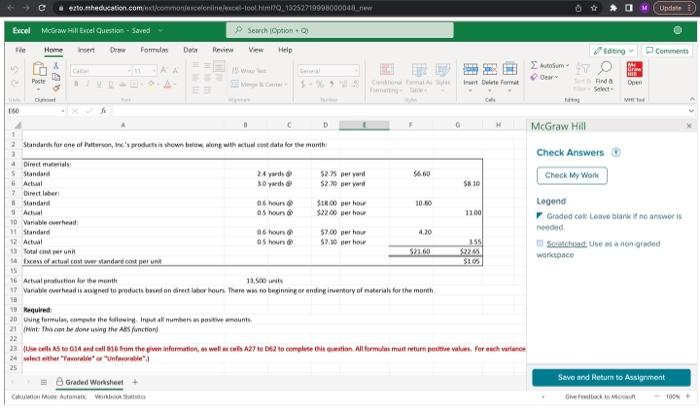
Task: Click Save and Return to Assignment
Action: pyautogui.click(x=611, y=378)
